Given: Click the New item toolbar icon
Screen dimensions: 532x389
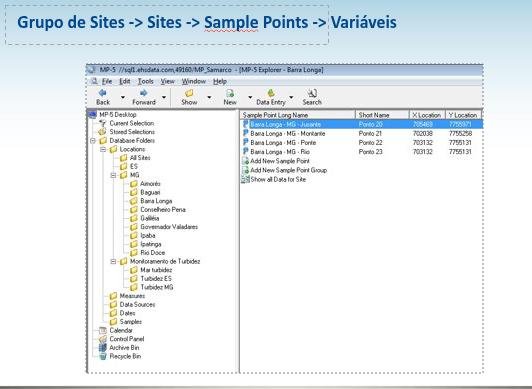Looking at the screenshot, I should (x=230, y=93).
